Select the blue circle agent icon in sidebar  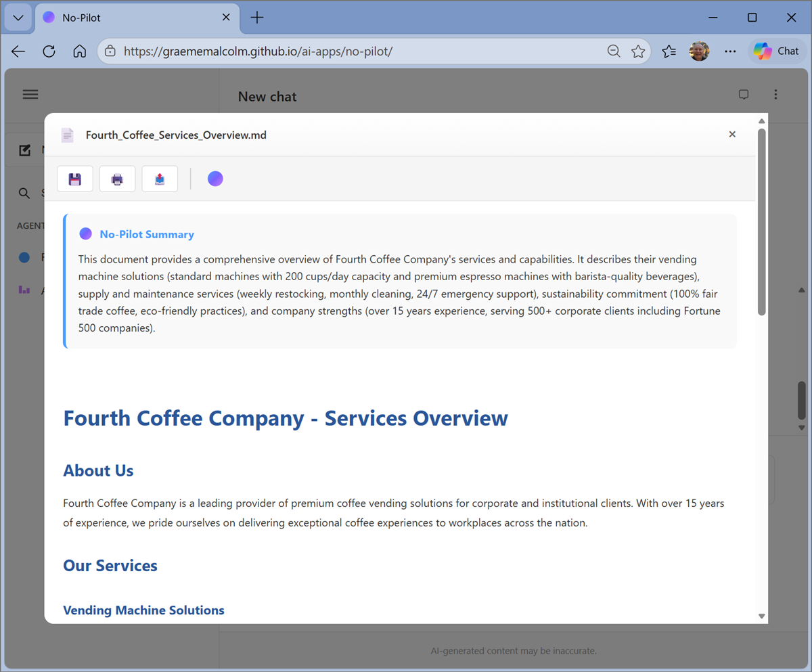click(x=24, y=257)
